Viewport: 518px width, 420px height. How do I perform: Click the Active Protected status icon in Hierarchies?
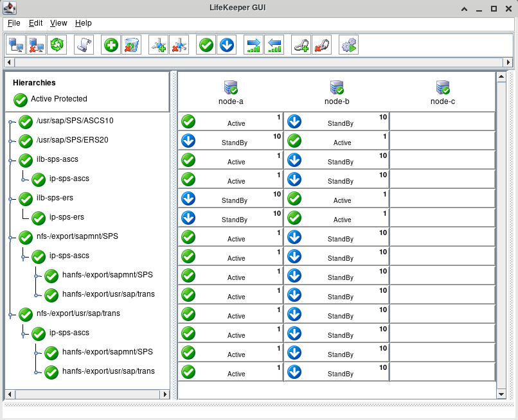coord(21,100)
